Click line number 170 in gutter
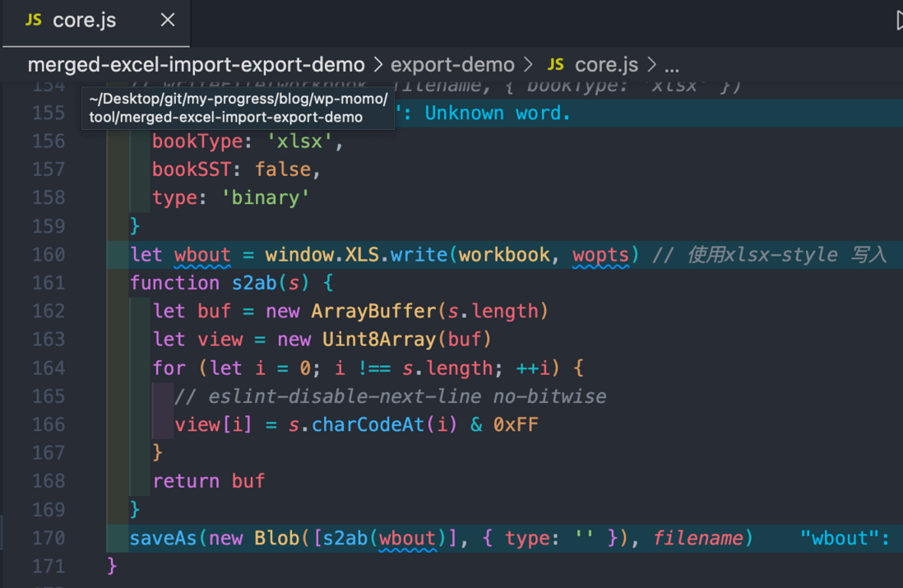 click(x=49, y=538)
